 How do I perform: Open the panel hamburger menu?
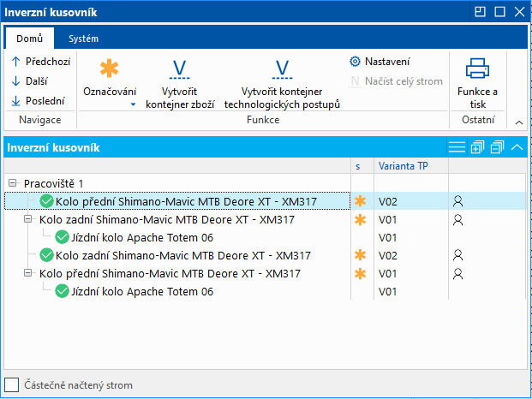coord(457,148)
